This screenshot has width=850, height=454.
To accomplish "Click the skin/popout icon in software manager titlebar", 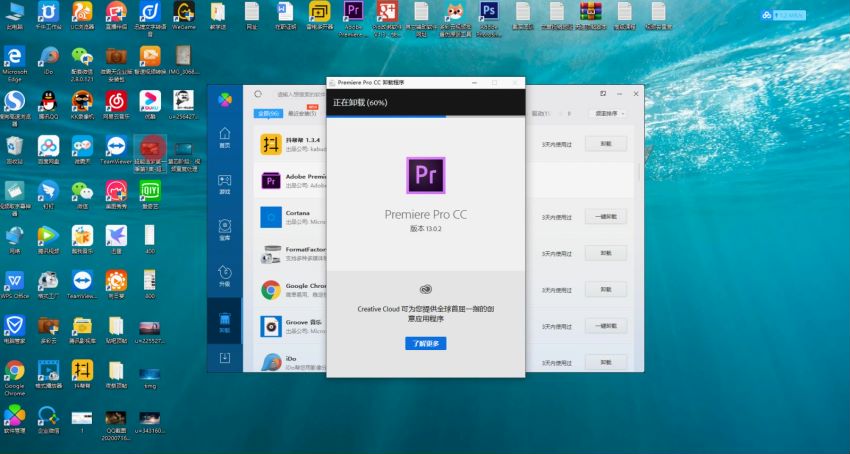I will tap(603, 94).
